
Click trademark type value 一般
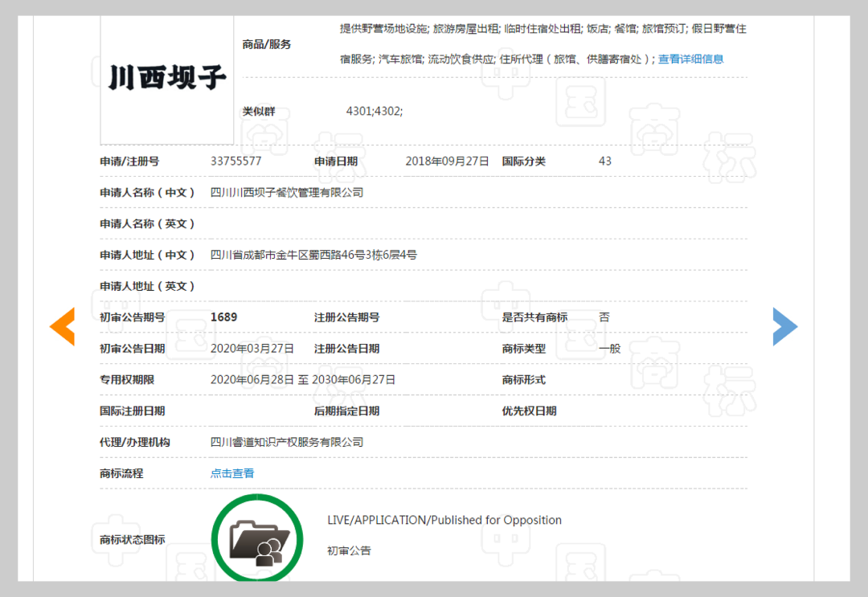pyautogui.click(x=609, y=349)
